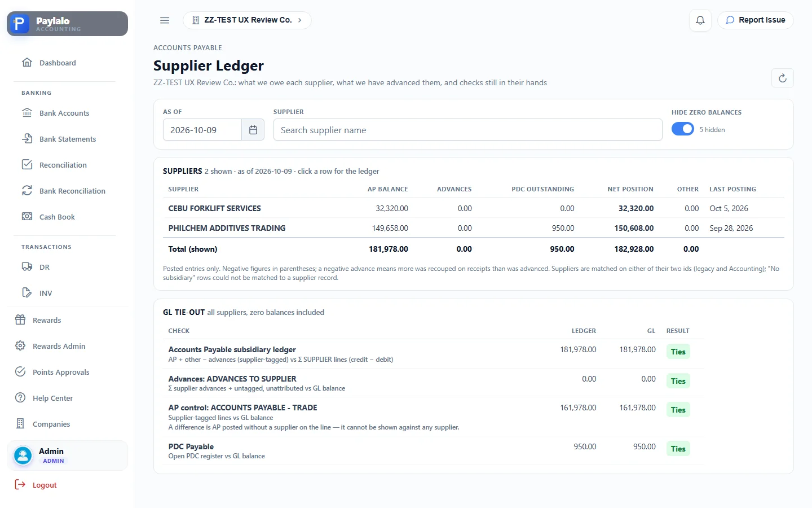Click the Report Issue button
The image size is (812, 508).
[x=756, y=20]
